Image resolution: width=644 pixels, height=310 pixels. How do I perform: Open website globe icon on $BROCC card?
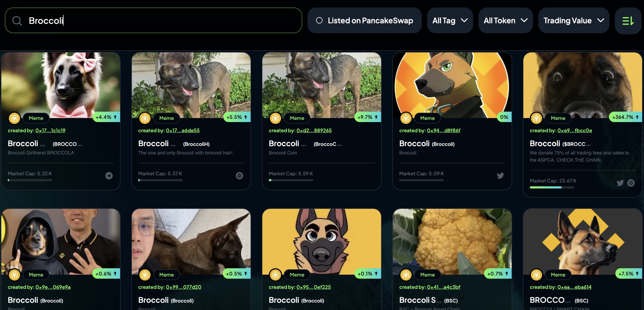(631, 183)
